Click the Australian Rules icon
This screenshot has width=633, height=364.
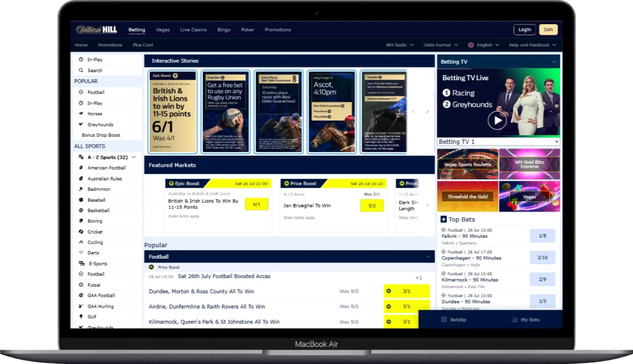tap(81, 179)
